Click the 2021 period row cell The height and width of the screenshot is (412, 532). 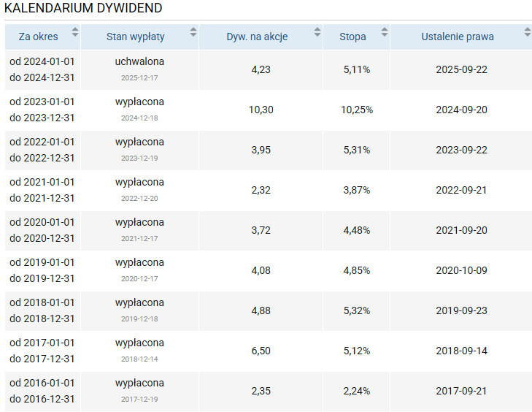tap(42, 190)
